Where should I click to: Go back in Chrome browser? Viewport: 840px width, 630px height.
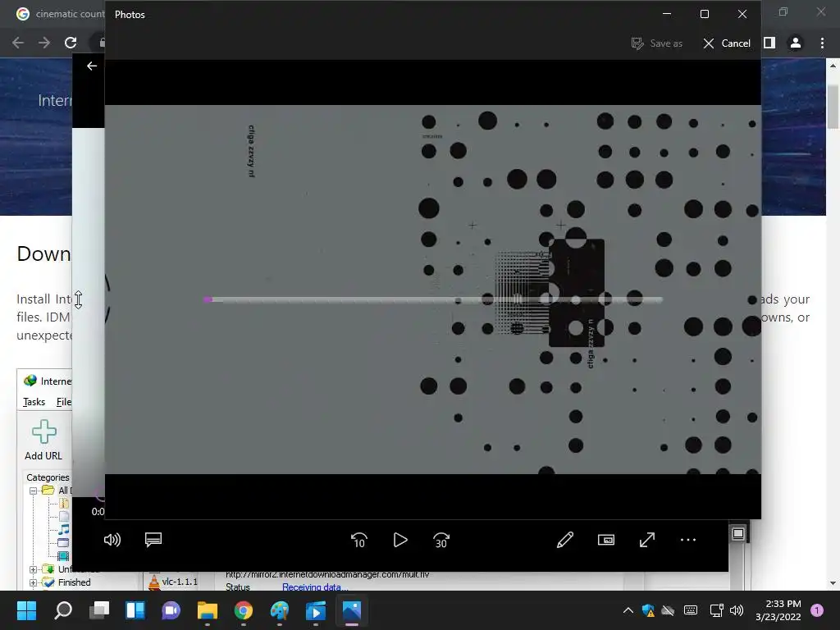coord(18,43)
